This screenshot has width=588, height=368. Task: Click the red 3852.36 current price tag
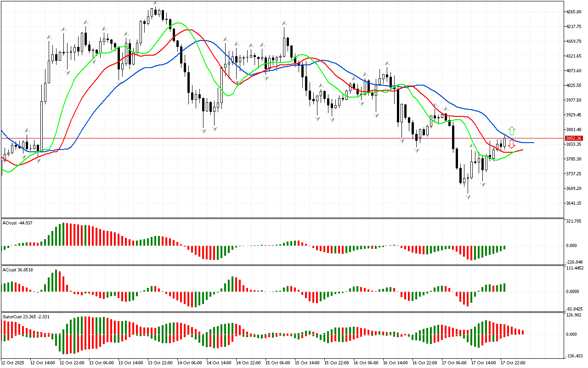[574, 138]
